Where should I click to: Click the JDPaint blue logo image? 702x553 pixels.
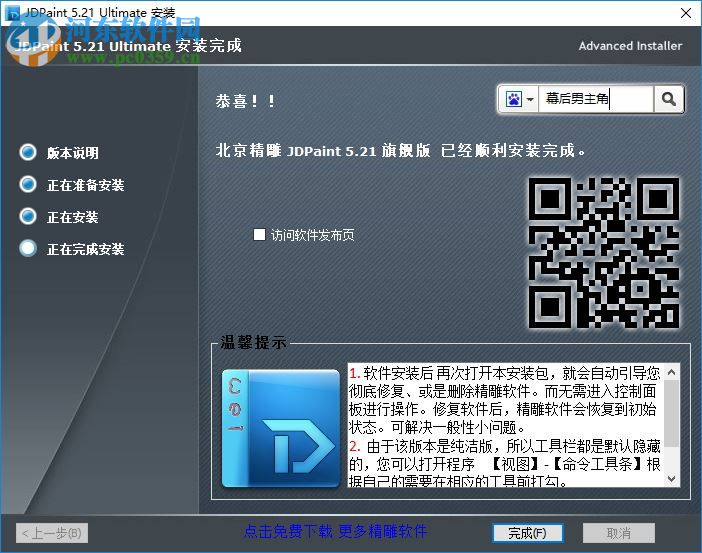click(281, 428)
